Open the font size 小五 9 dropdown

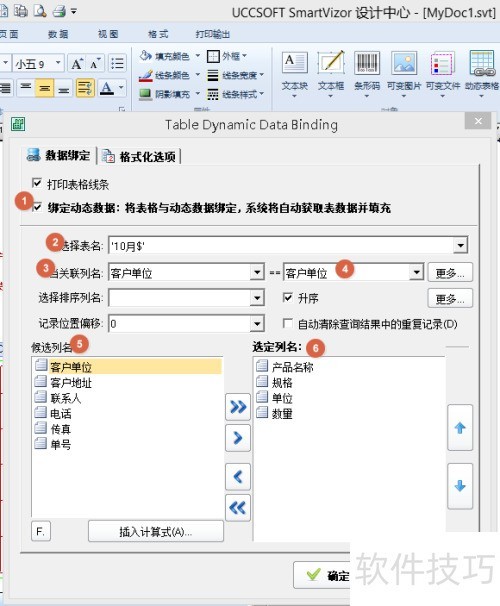[x=58, y=63]
